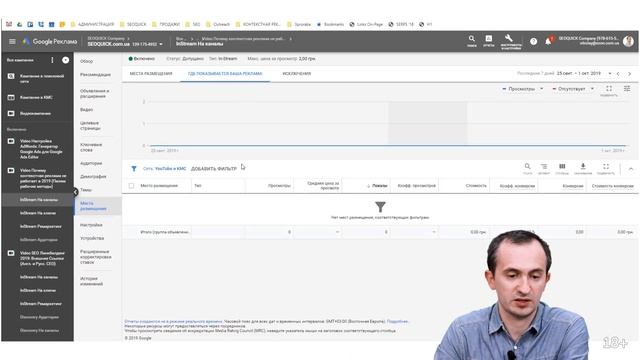Open the Video Почему контекстная реклама campaign

pyautogui.click(x=43, y=178)
